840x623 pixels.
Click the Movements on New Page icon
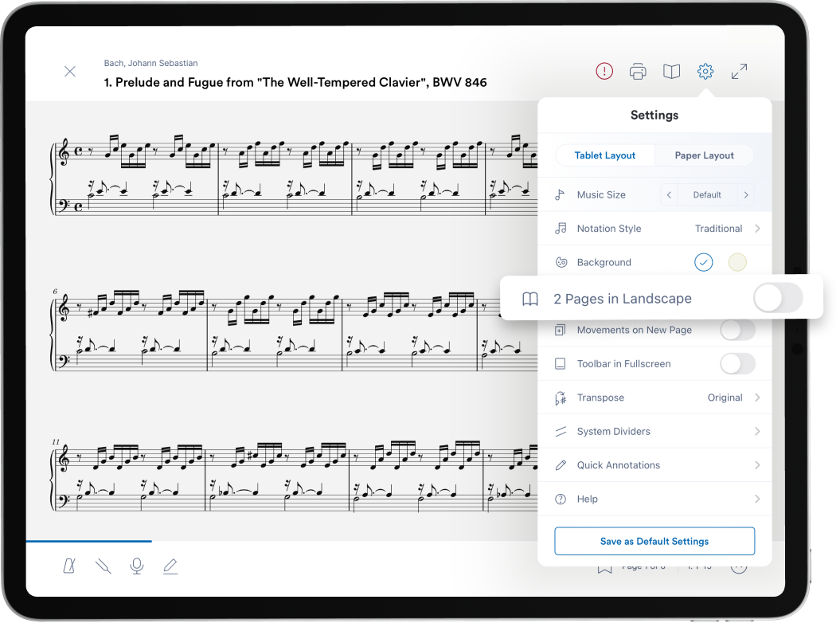560,330
